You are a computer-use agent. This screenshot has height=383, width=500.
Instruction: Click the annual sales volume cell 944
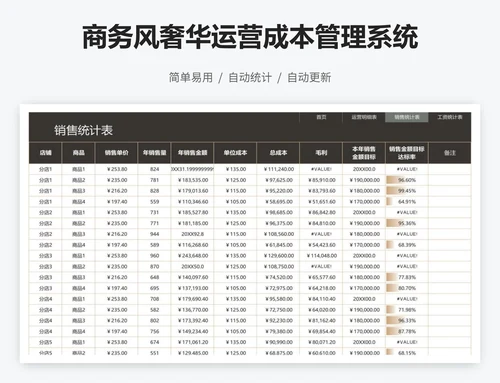click(x=154, y=234)
